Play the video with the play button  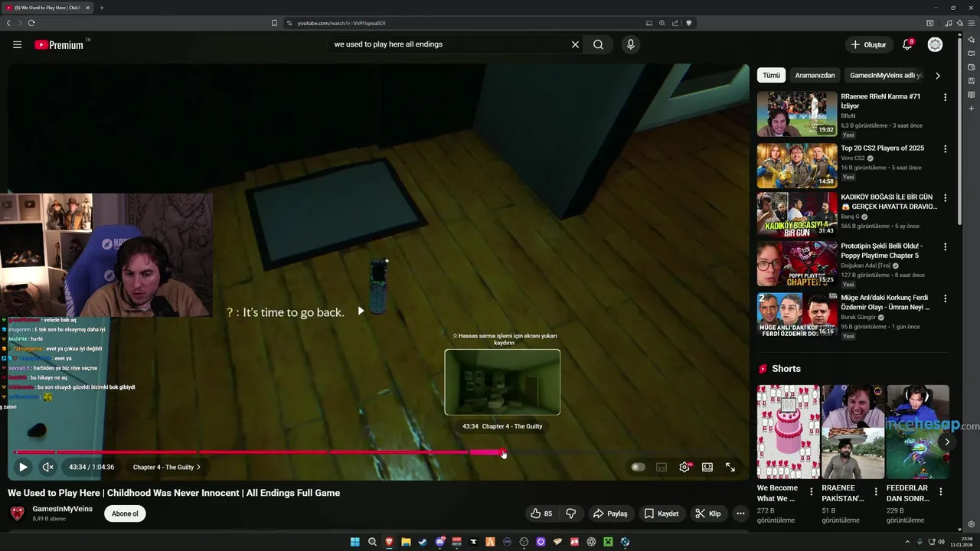coord(23,467)
